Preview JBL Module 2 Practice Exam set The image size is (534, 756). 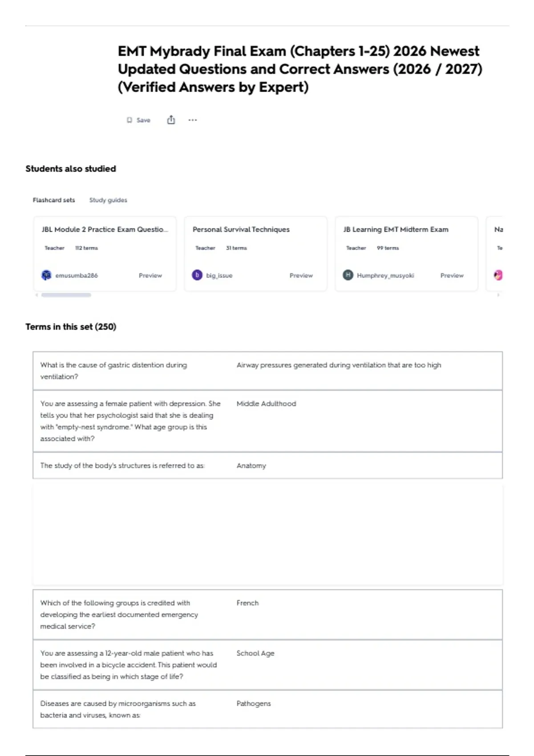[x=150, y=276]
